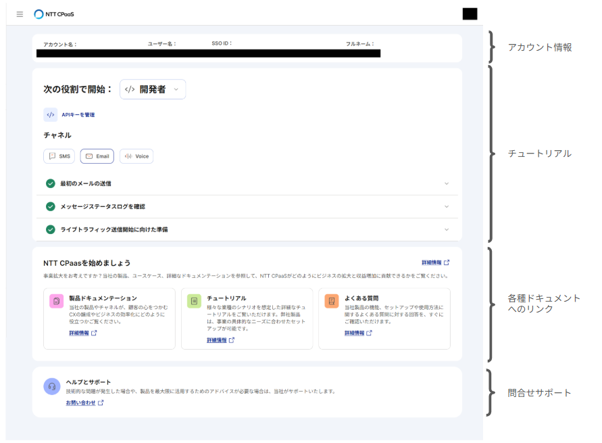Click the green チュートリアル card icon
602x443 pixels.
click(194, 301)
